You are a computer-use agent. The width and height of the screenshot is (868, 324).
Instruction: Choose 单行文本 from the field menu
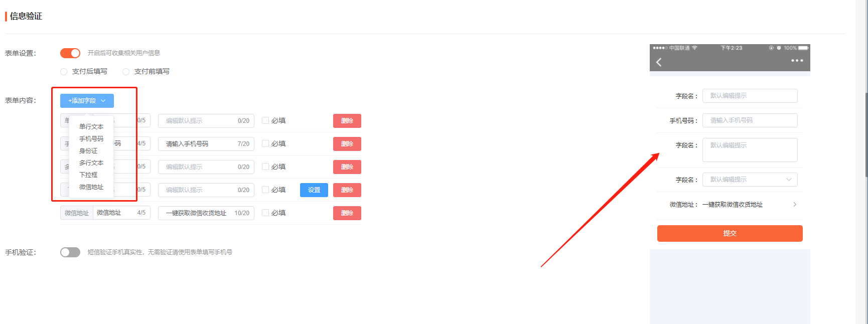pyautogui.click(x=91, y=127)
